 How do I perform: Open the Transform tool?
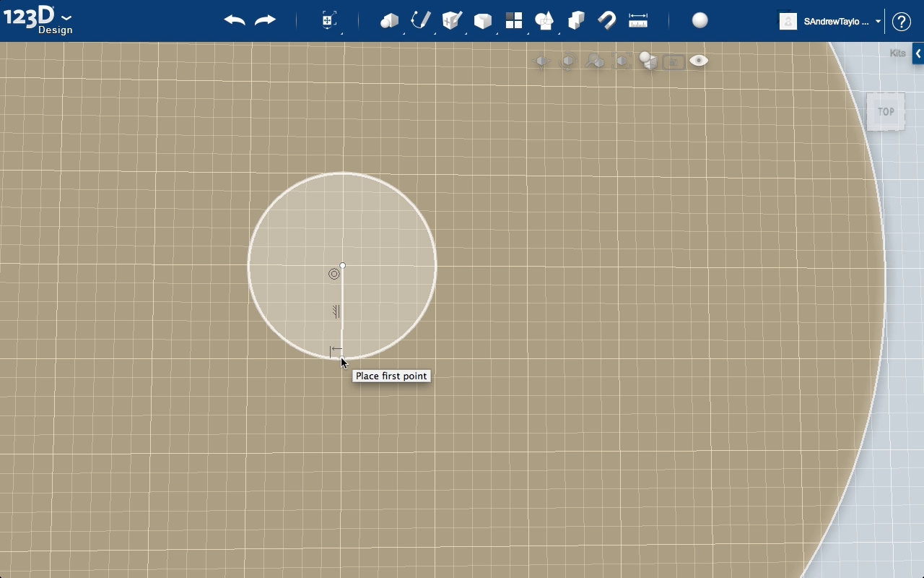(x=328, y=20)
